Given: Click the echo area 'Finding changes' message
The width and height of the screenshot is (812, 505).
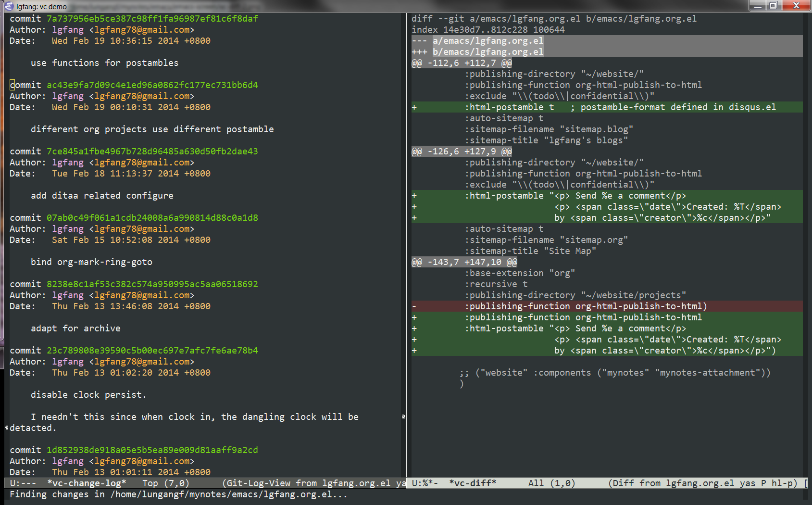Looking at the screenshot, I should click(178, 494).
